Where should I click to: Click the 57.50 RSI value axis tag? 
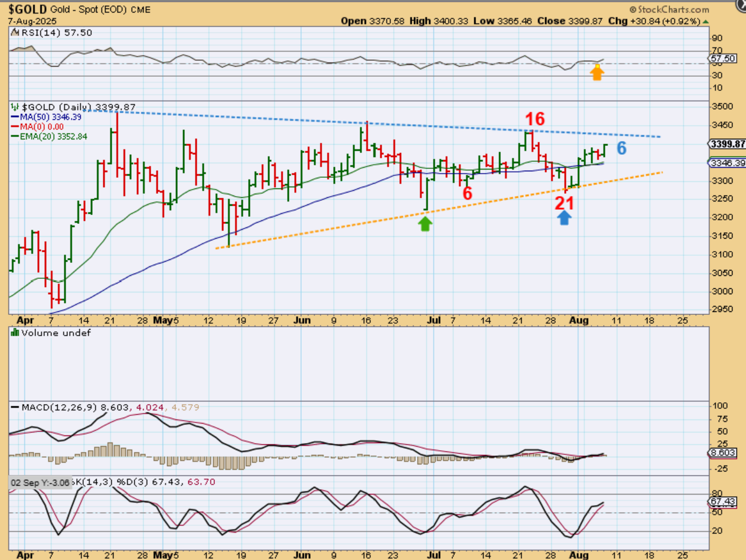pos(721,59)
